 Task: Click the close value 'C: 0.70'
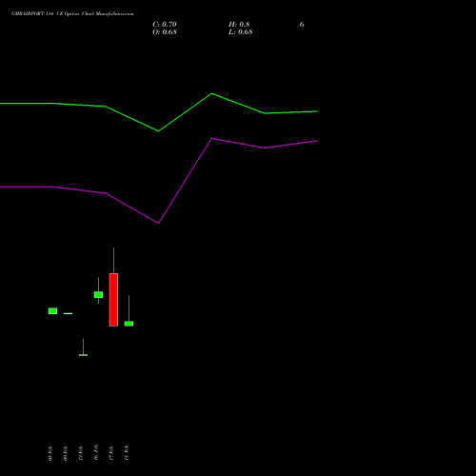pos(165,24)
